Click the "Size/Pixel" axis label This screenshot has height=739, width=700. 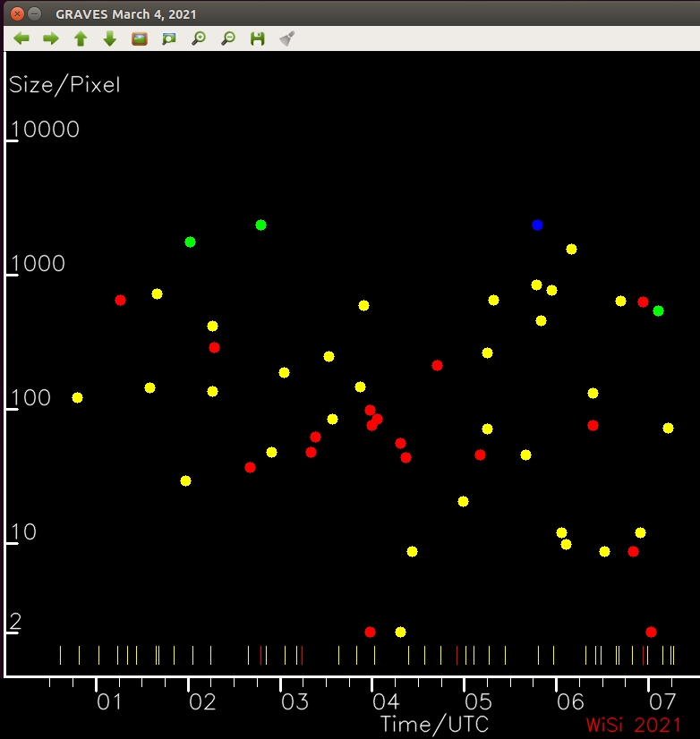[64, 85]
